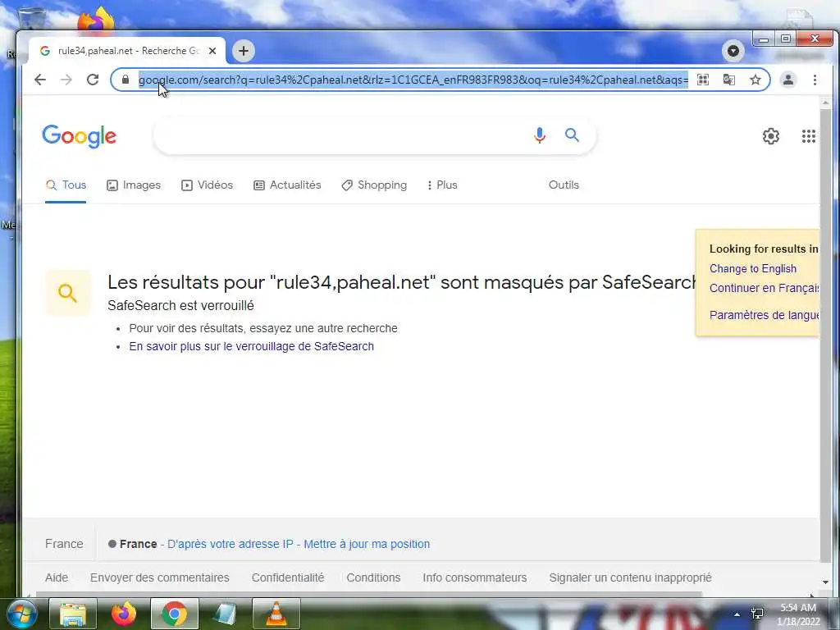
Task: Click the scrollbar down arrow
Action: coord(825,582)
